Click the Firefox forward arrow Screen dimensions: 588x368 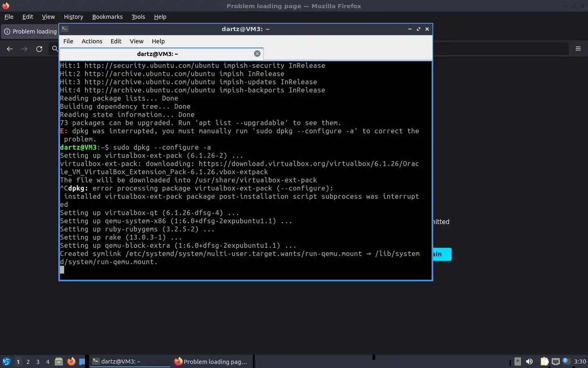click(24, 49)
